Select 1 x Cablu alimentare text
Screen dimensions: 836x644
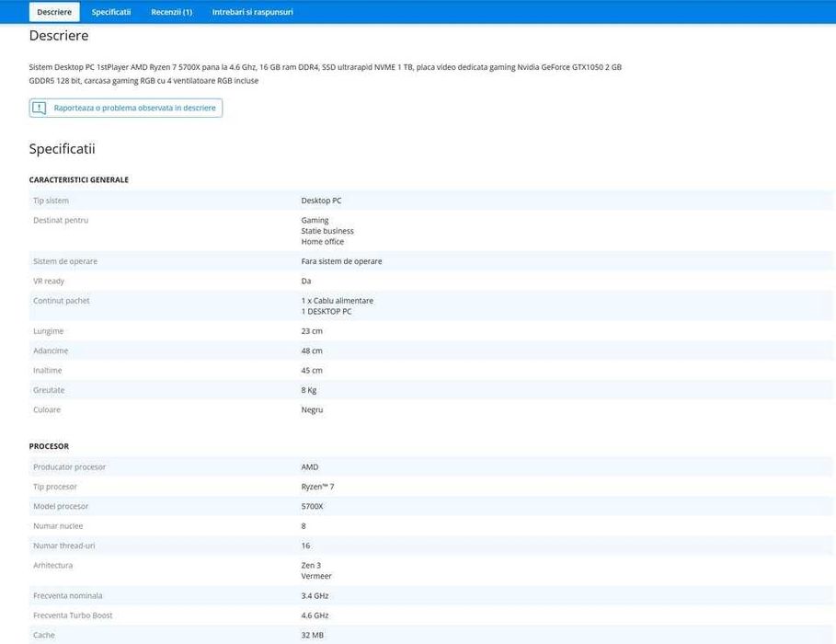[337, 301]
